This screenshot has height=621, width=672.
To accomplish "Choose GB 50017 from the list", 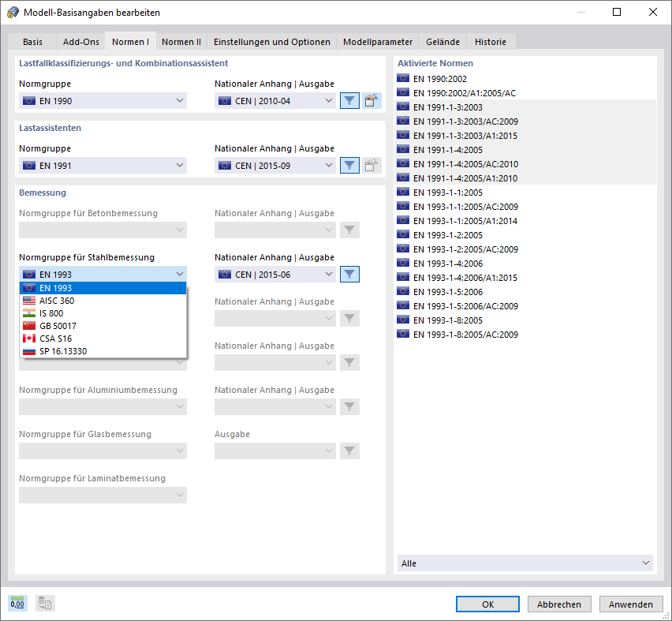I will click(x=103, y=326).
